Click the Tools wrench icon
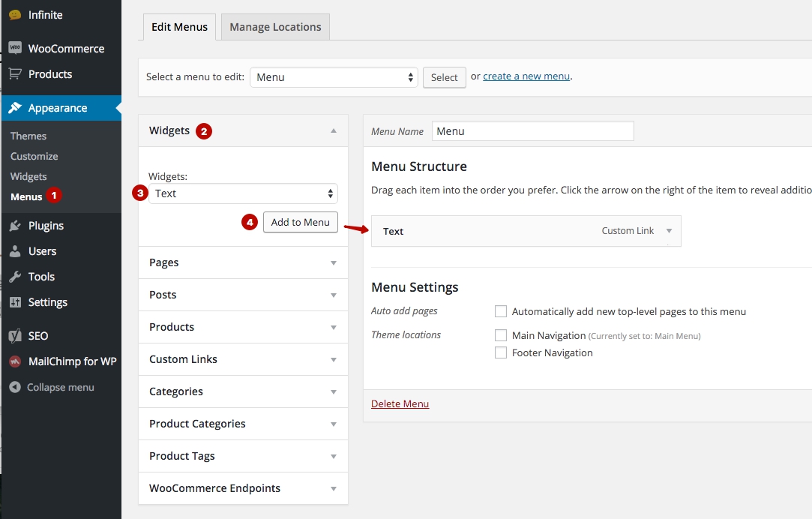Screen dimensions: 812x519 coord(15,277)
